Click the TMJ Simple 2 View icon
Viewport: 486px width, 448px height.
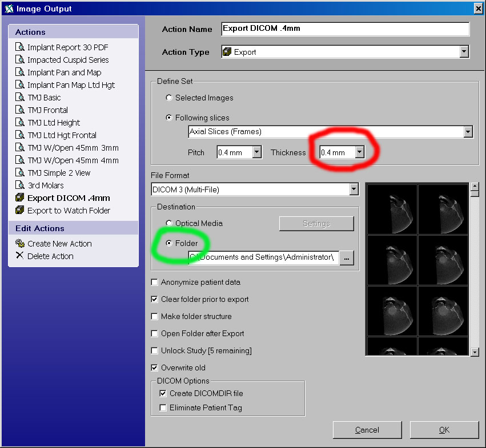pos(20,172)
